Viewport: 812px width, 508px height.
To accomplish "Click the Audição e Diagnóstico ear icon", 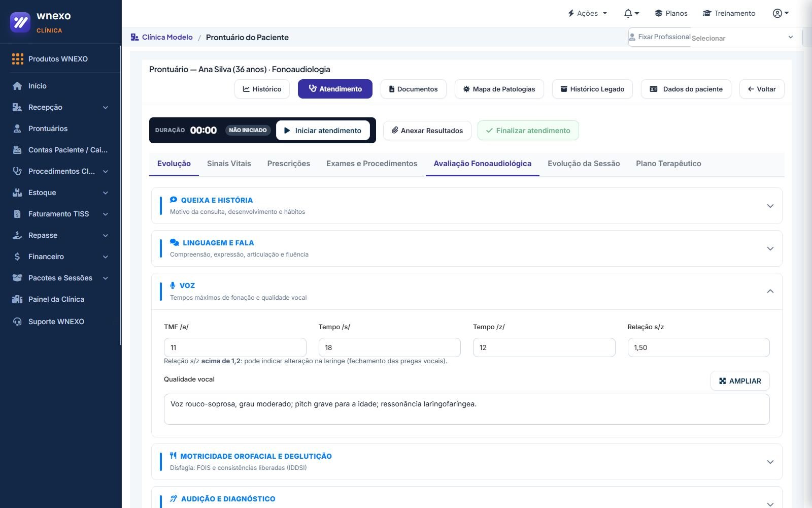I will [x=174, y=498].
